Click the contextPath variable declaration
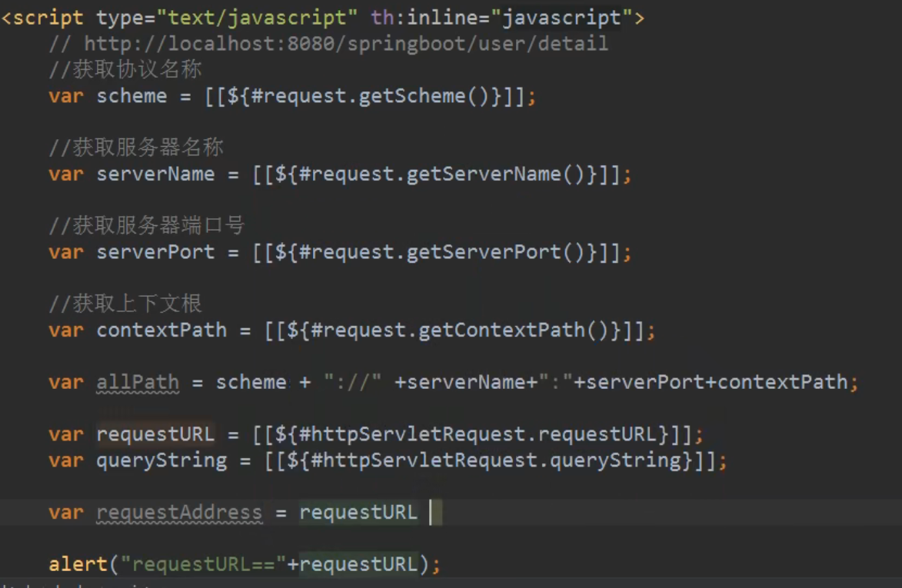902x588 pixels. [x=352, y=331]
